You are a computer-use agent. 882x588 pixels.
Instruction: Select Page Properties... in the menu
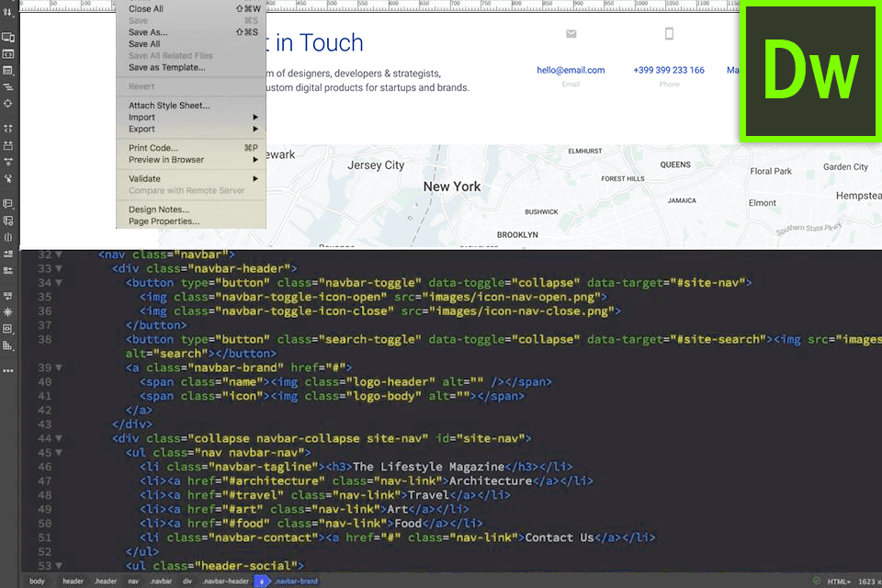(x=164, y=221)
